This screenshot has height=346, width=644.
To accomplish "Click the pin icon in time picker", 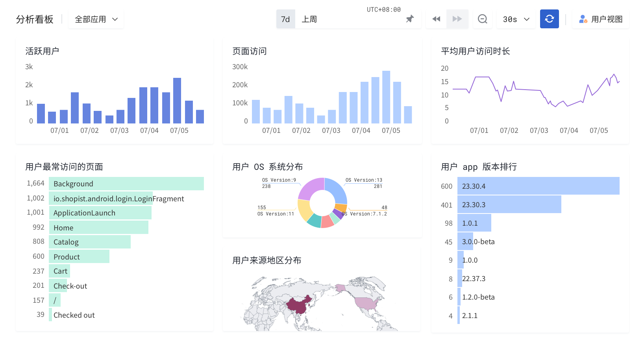I will [x=410, y=19].
